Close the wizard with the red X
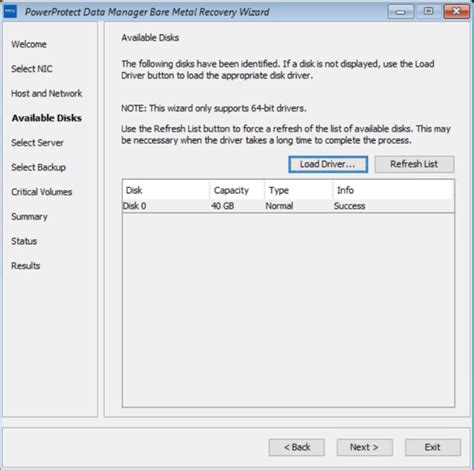 point(456,12)
